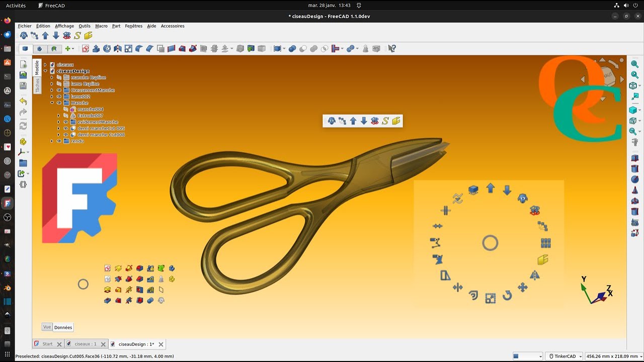Image resolution: width=644 pixels, height=362 pixels.
Task: Collapse the ciseauDesign document node
Action: 45,71
